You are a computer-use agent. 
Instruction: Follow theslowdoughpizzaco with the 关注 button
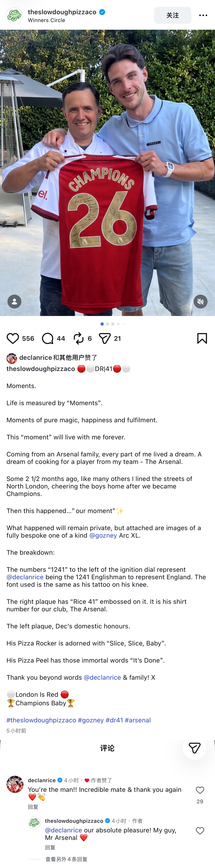(172, 15)
